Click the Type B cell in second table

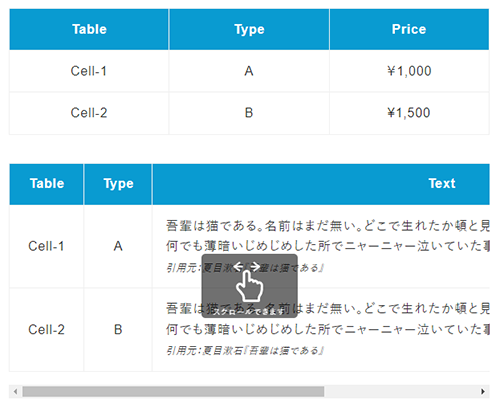tap(118, 330)
